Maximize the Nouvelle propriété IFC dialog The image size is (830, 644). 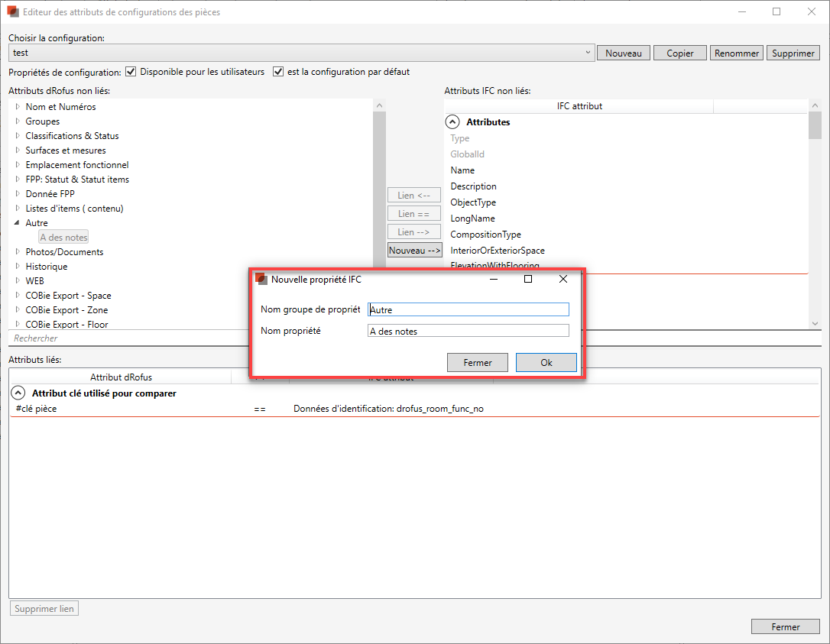pyautogui.click(x=527, y=280)
